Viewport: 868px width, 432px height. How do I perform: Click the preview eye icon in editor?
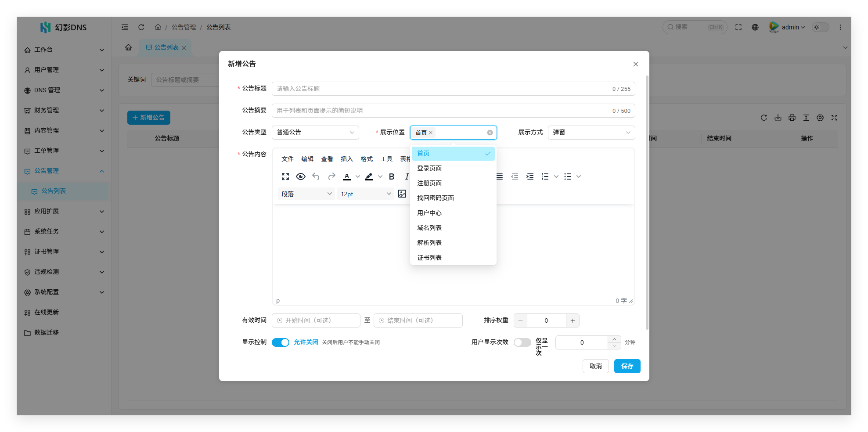[301, 176]
